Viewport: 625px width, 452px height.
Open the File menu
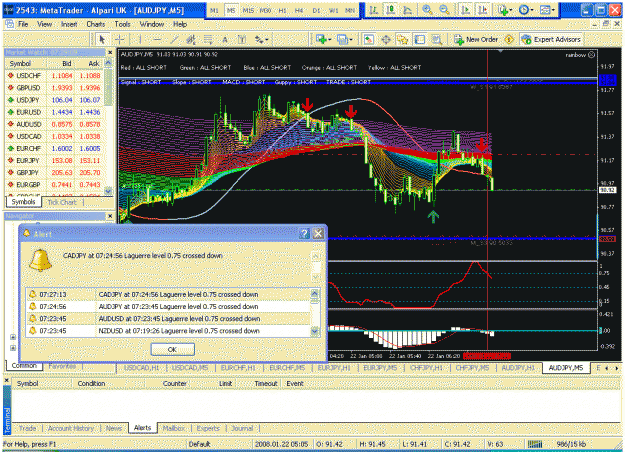point(23,24)
